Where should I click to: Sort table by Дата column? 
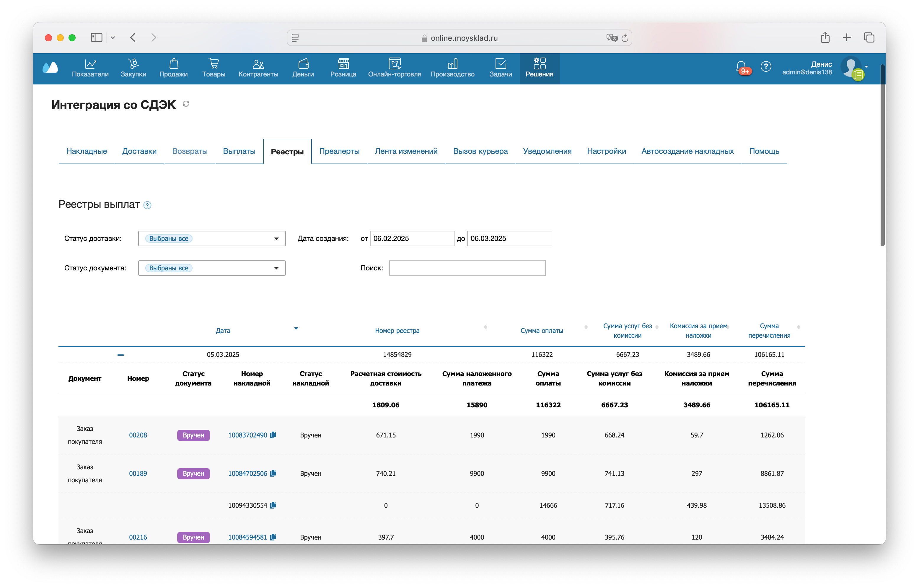coord(223,331)
